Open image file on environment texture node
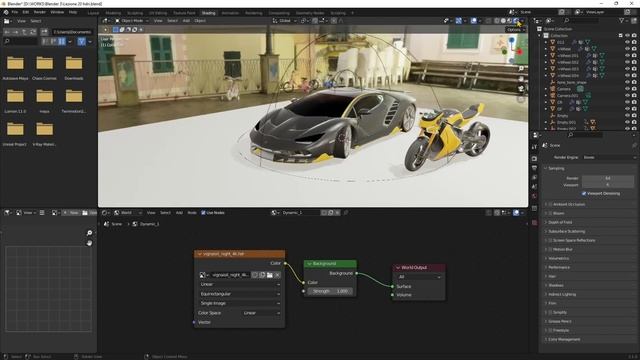Screen dimensions: 640x360 [x=270, y=275]
